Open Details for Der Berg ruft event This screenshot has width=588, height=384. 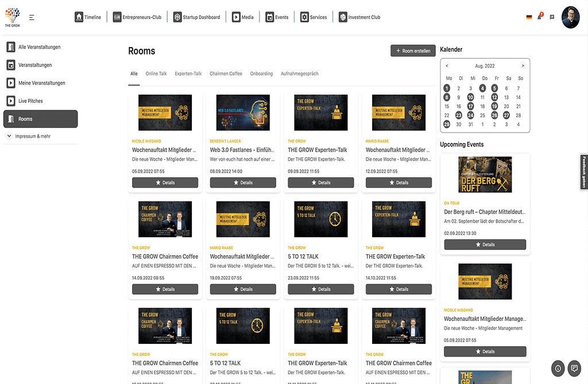coord(485,245)
